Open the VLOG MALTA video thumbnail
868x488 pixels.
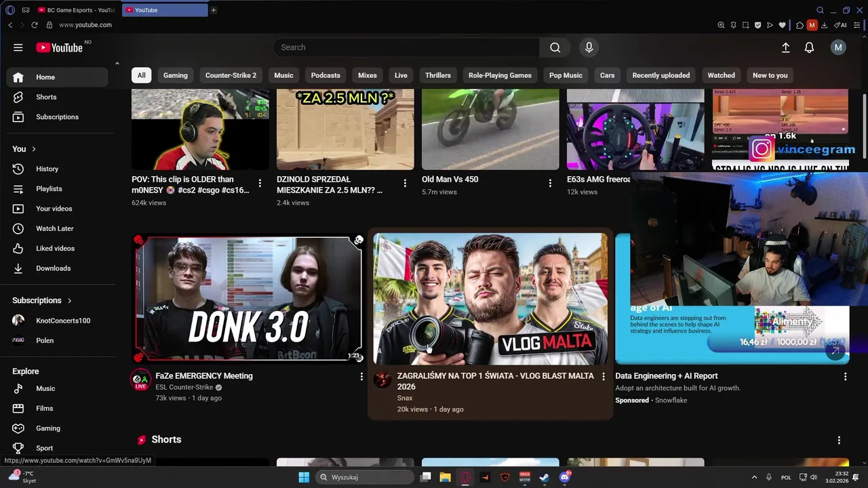[490, 299]
